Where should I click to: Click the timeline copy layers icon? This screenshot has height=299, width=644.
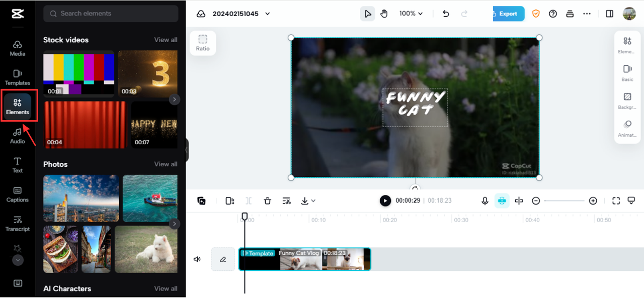201,201
